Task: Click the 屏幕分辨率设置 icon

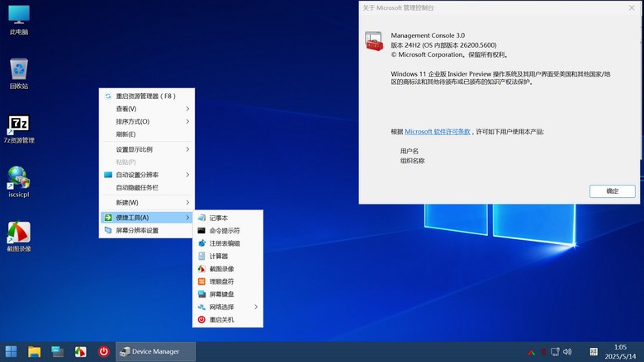Action: pyautogui.click(x=108, y=230)
